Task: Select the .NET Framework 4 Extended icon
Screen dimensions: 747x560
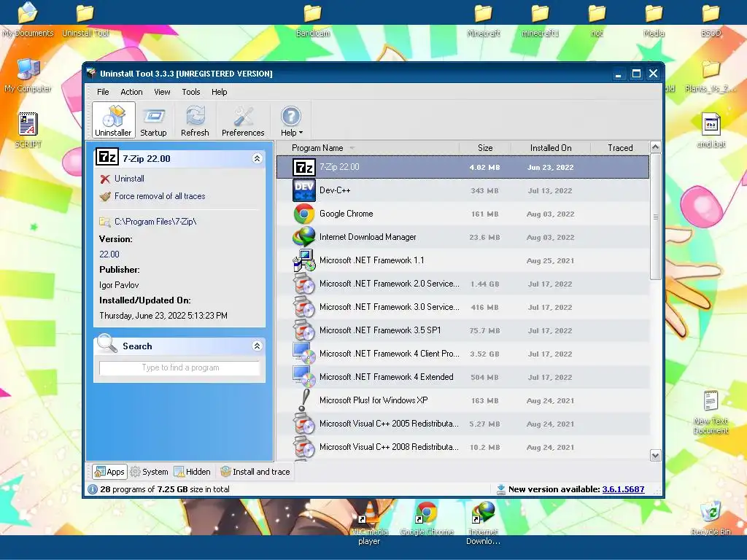Action: tap(304, 377)
